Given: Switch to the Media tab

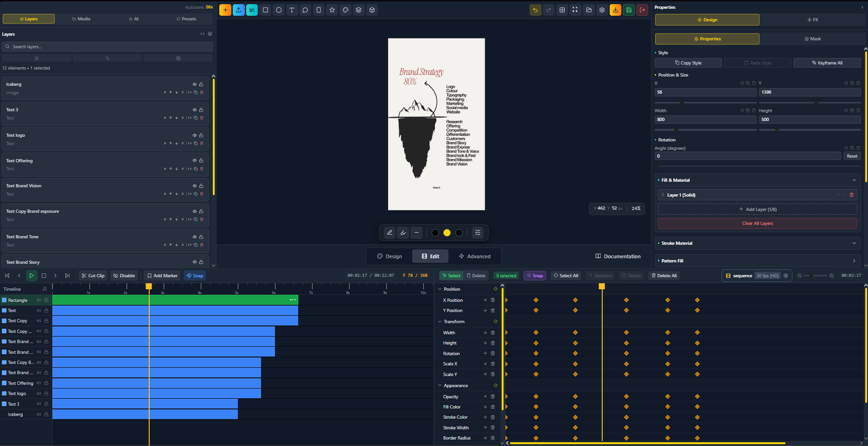Looking at the screenshot, I should pos(81,19).
